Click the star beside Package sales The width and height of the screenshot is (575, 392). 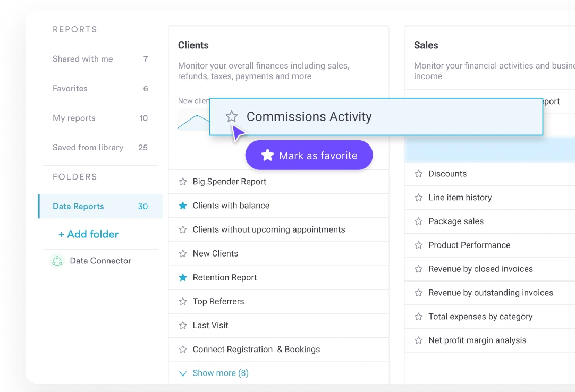(x=419, y=221)
